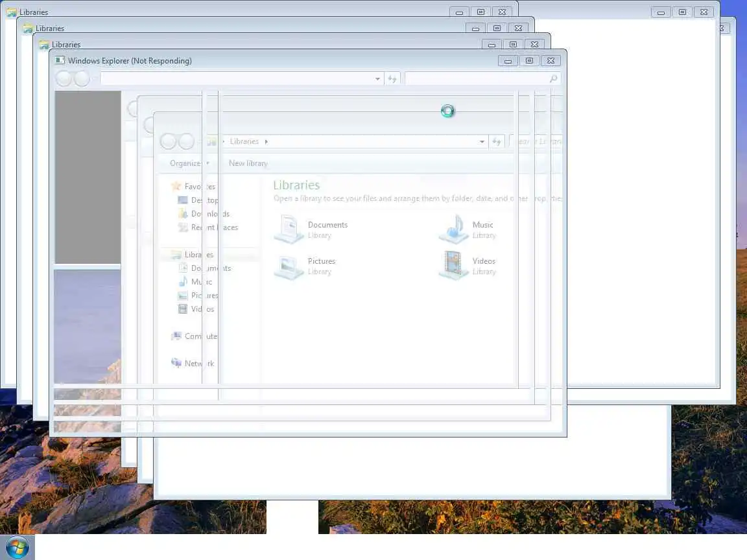Open the address dropdown in the Not Responding window
747x560 pixels.
point(377,78)
